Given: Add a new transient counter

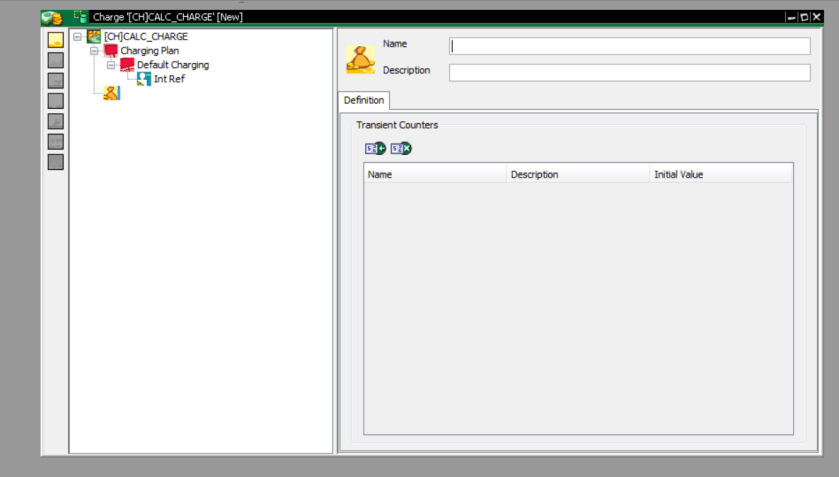Looking at the screenshot, I should (375, 148).
